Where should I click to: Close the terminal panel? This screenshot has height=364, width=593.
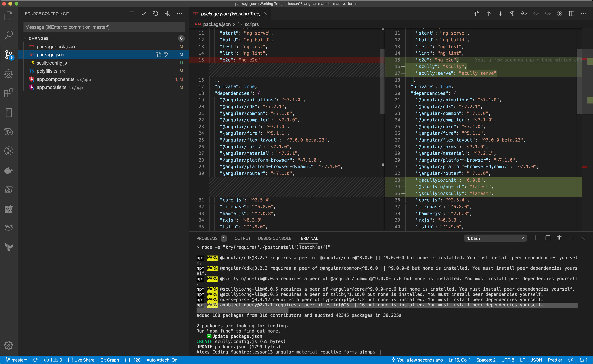tap(583, 238)
